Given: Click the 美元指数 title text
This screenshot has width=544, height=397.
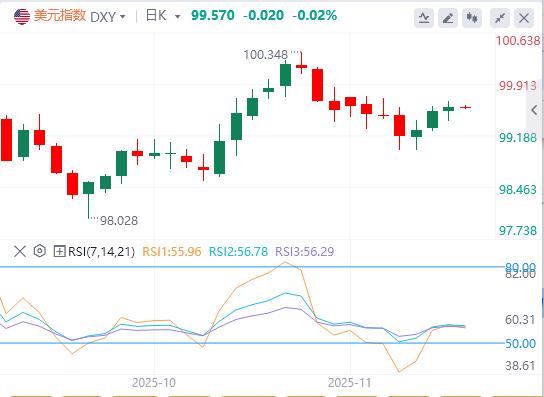Looking at the screenshot, I should 60,16.
